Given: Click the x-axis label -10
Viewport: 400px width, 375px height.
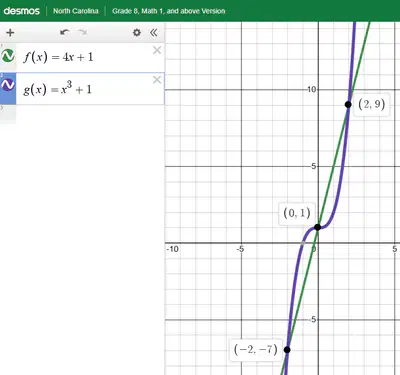Looking at the screenshot, I should [173, 249].
